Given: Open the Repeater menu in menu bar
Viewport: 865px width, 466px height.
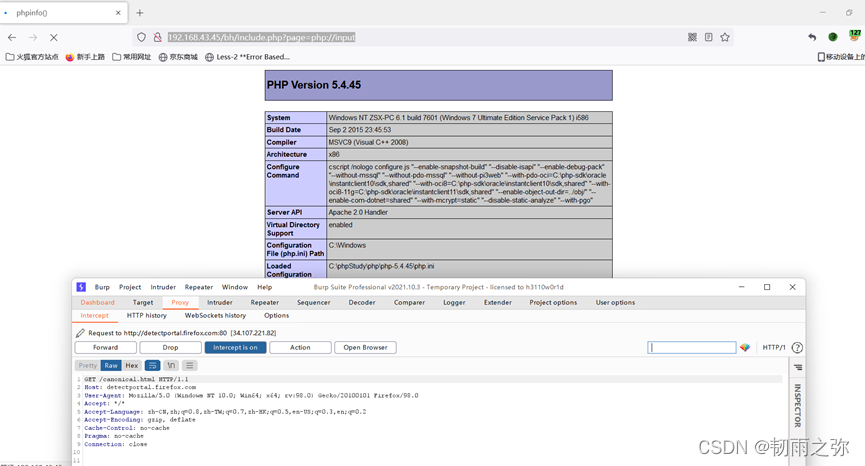Looking at the screenshot, I should coord(199,287).
